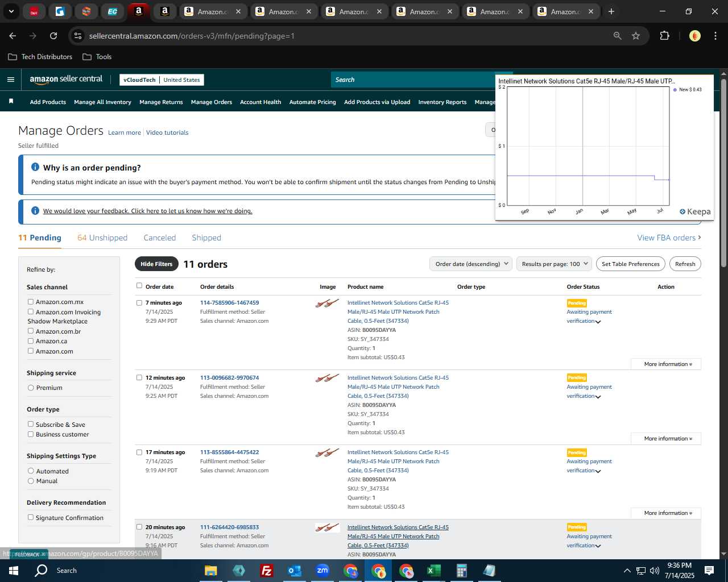
Task: Switch to the pinned red D&H tab
Action: pyautogui.click(x=34, y=11)
